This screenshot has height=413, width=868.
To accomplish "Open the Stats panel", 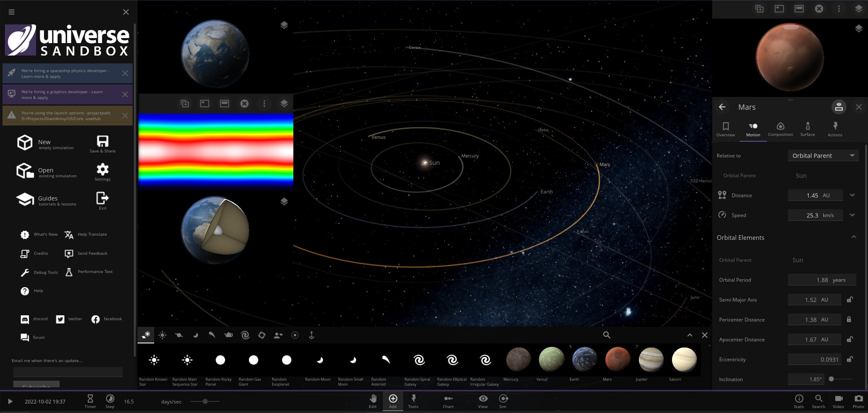I will tap(799, 401).
